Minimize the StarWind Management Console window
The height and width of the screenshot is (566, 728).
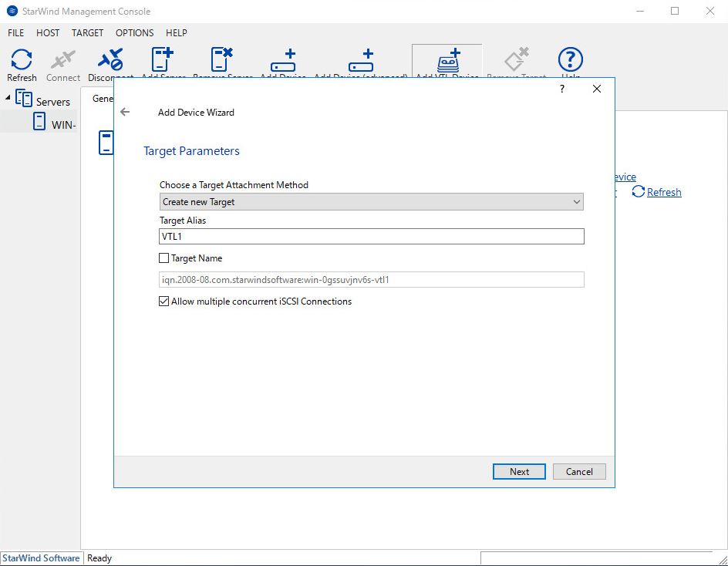pyautogui.click(x=640, y=11)
